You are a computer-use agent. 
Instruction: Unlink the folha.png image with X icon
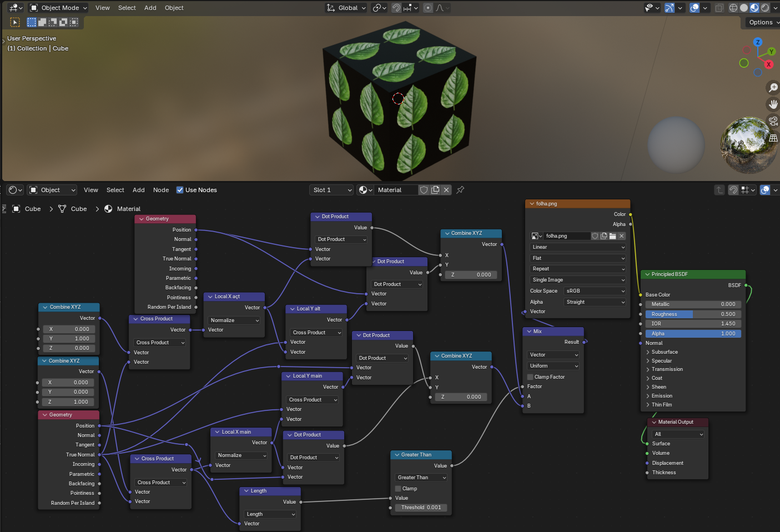[x=622, y=236]
